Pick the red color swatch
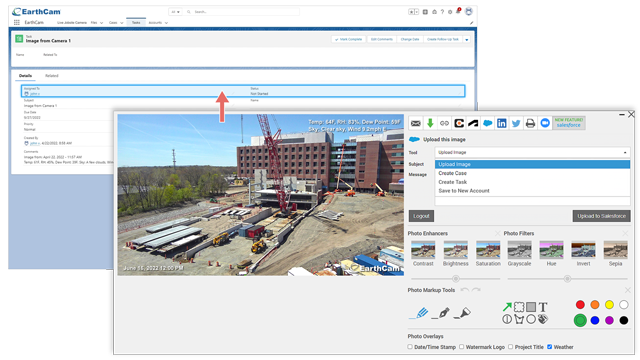This screenshot has height=360, width=640. (x=580, y=304)
